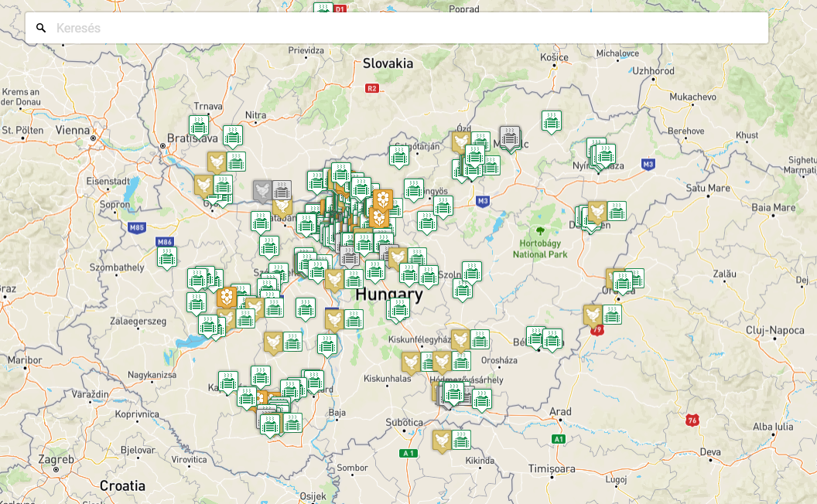Click the green market marker near Salgótarján
Image resolution: width=817 pixels, height=504 pixels.
[399, 155]
